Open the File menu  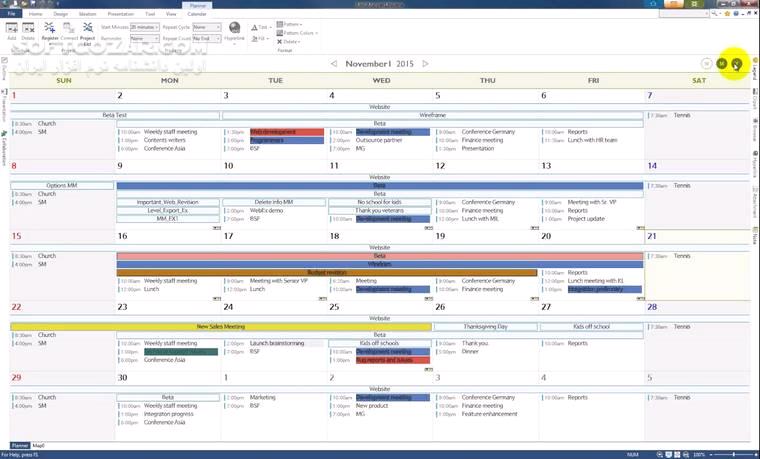click(x=11, y=14)
